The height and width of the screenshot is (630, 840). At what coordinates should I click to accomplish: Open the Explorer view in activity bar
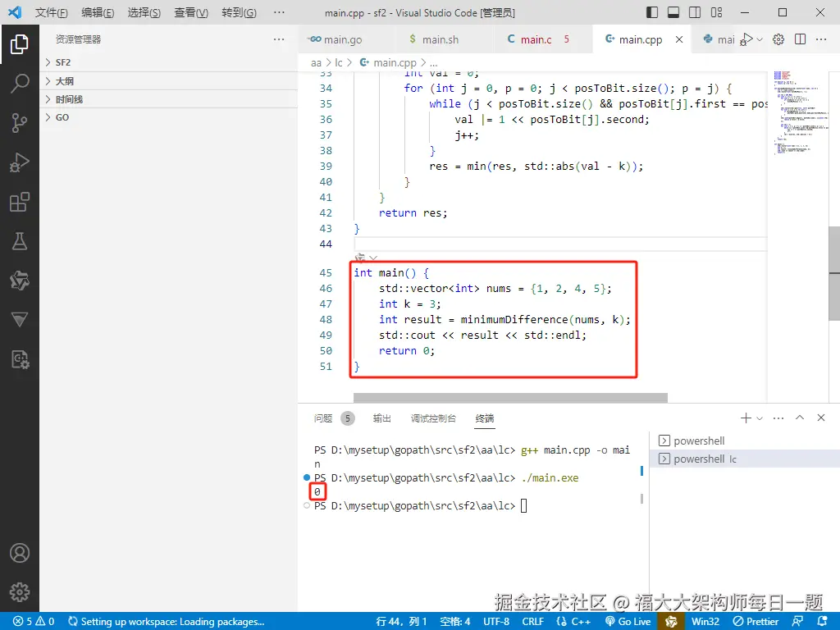tap(20, 44)
